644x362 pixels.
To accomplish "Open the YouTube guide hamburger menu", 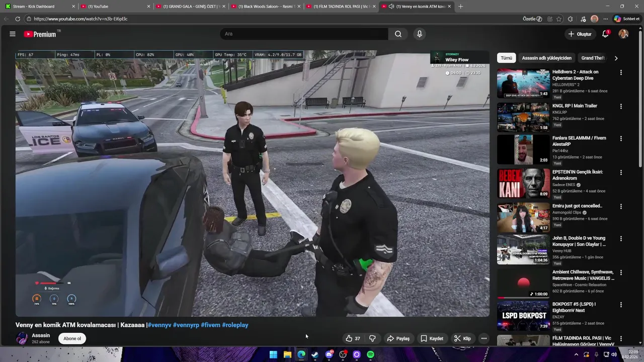I will click(x=12, y=34).
